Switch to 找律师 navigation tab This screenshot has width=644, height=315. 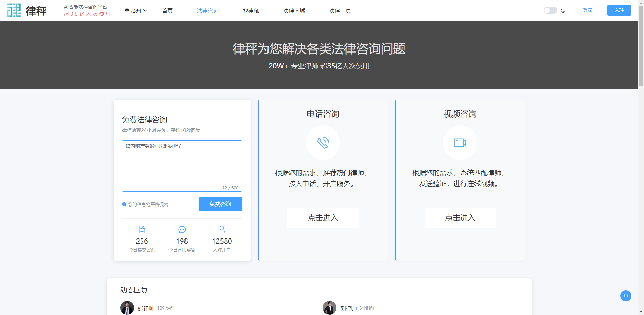[x=251, y=11]
